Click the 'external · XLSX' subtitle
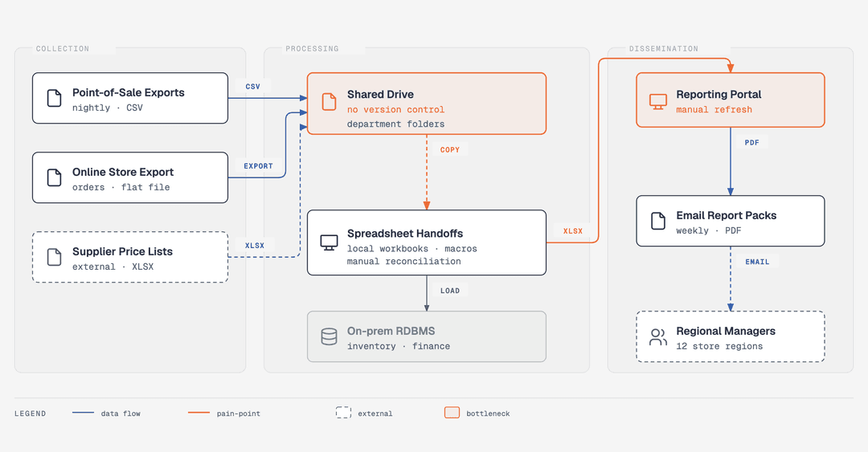Image resolution: width=868 pixels, height=452 pixels. (113, 267)
